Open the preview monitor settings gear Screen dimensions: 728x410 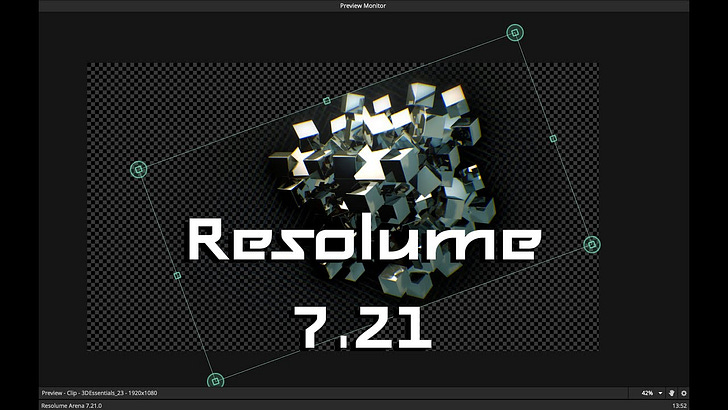[x=683, y=393]
